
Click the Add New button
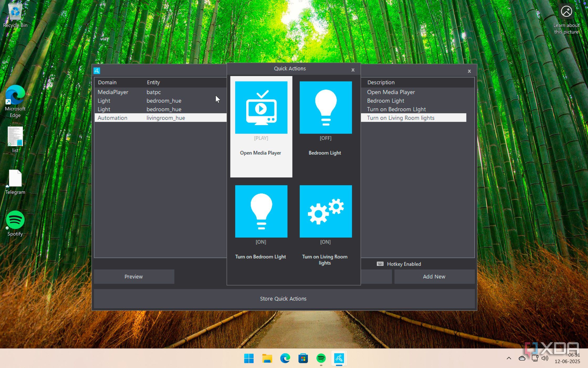pyautogui.click(x=434, y=277)
